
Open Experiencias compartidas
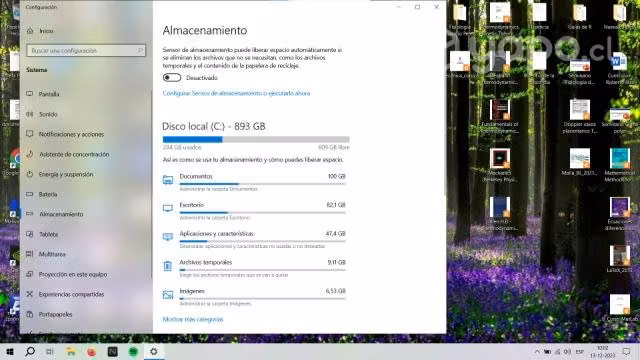point(65,294)
